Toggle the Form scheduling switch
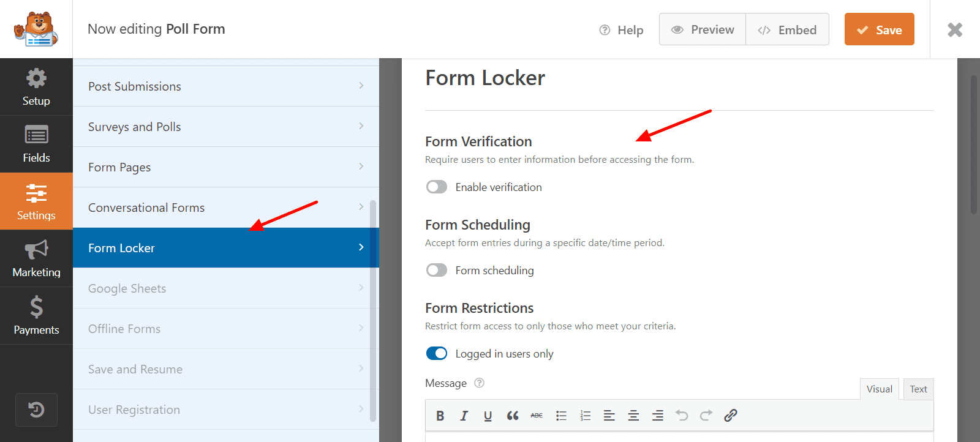 [x=437, y=270]
